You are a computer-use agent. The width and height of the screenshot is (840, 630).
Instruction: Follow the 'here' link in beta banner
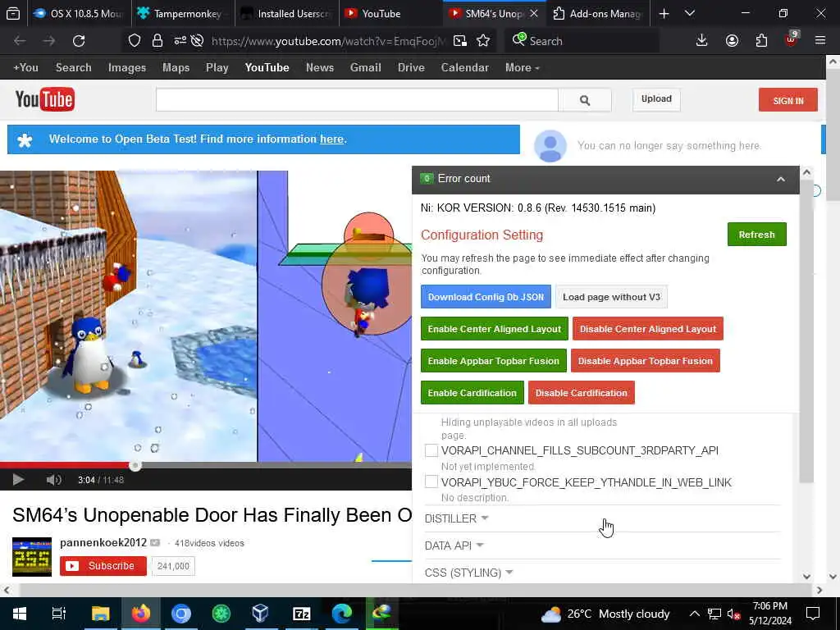[331, 139]
